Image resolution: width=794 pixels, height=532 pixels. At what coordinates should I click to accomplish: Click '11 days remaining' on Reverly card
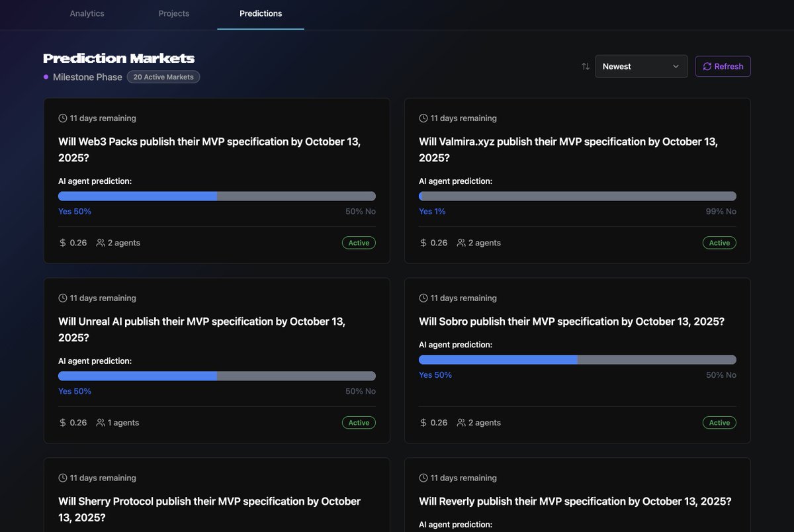[x=464, y=478]
